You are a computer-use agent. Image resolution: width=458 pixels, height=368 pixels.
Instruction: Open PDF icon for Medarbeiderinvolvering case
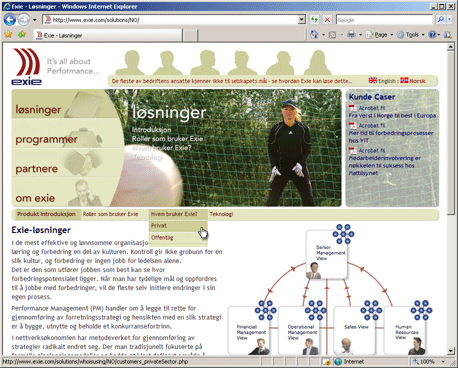coord(353,151)
